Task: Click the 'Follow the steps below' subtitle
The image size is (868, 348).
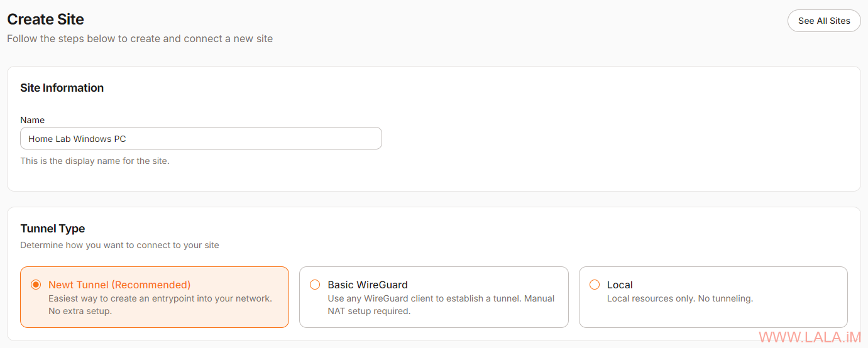Action: 140,38
